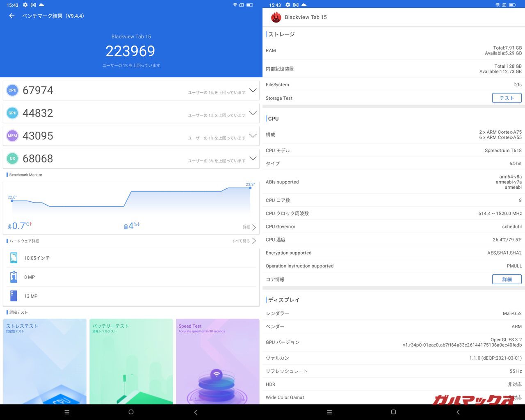Expand the MEM score 43095 row
The width and height of the screenshot is (525, 420).
coord(253,136)
